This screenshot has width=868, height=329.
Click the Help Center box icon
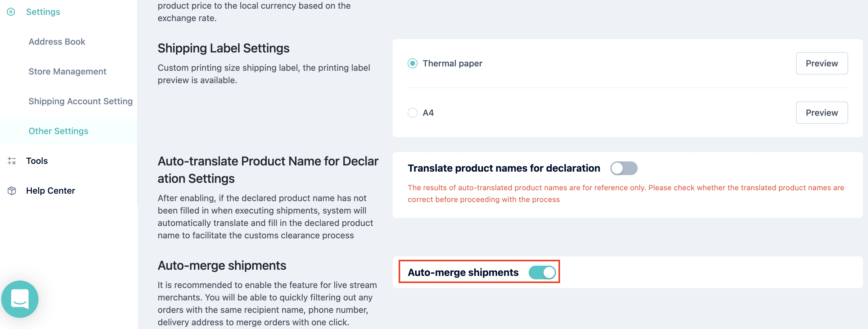(12, 191)
